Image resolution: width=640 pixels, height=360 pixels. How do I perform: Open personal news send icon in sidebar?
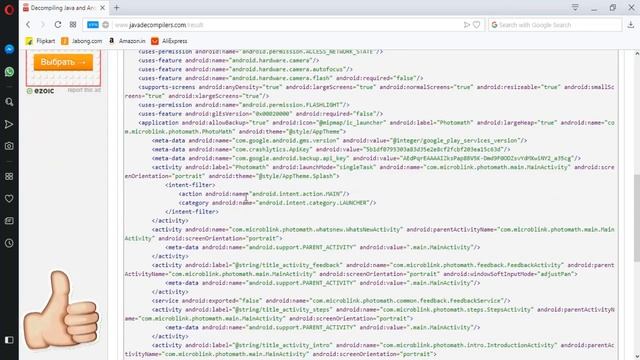tap(9, 124)
